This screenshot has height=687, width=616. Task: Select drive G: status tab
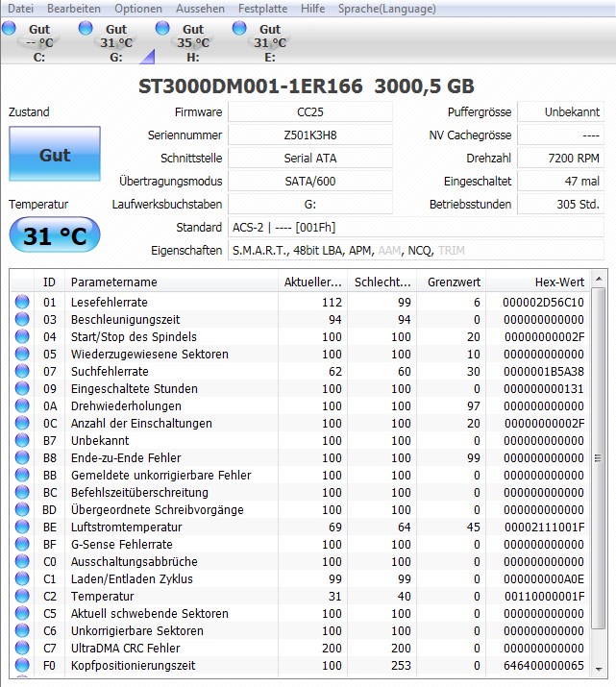click(115, 43)
